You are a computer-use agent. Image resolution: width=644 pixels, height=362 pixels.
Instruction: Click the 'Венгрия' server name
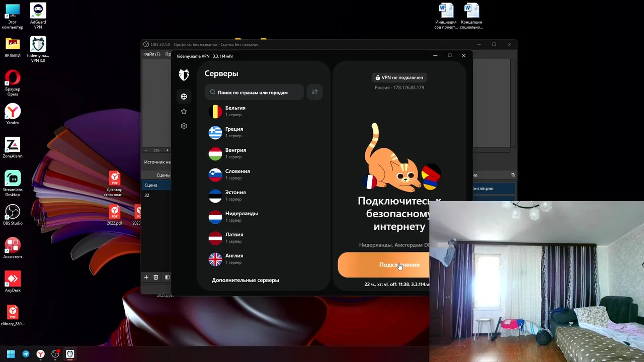(x=235, y=150)
